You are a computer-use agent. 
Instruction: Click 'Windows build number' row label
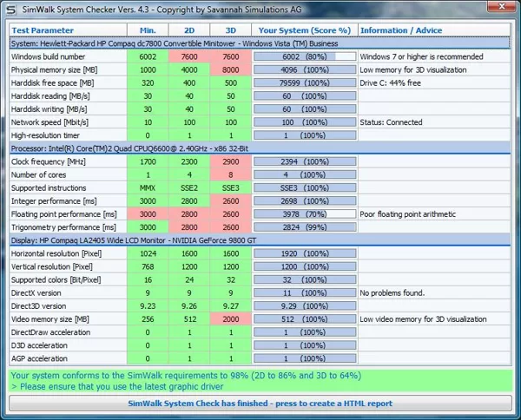tap(48, 56)
